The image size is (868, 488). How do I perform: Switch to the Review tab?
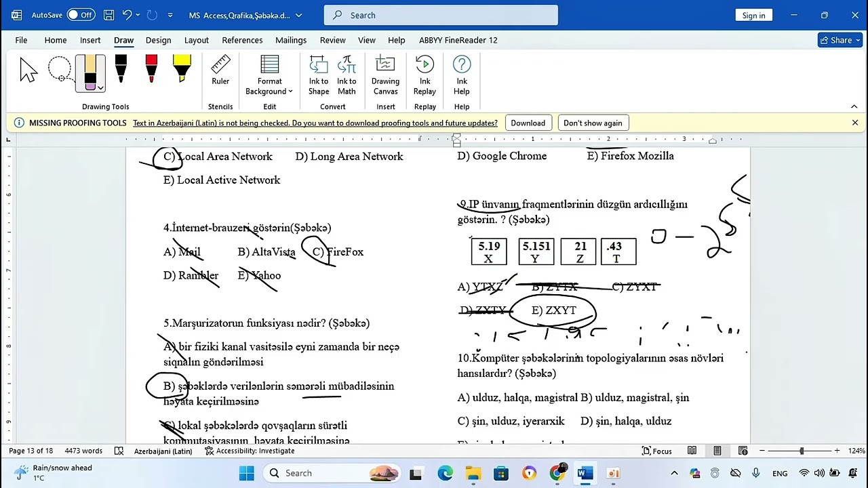pos(333,40)
